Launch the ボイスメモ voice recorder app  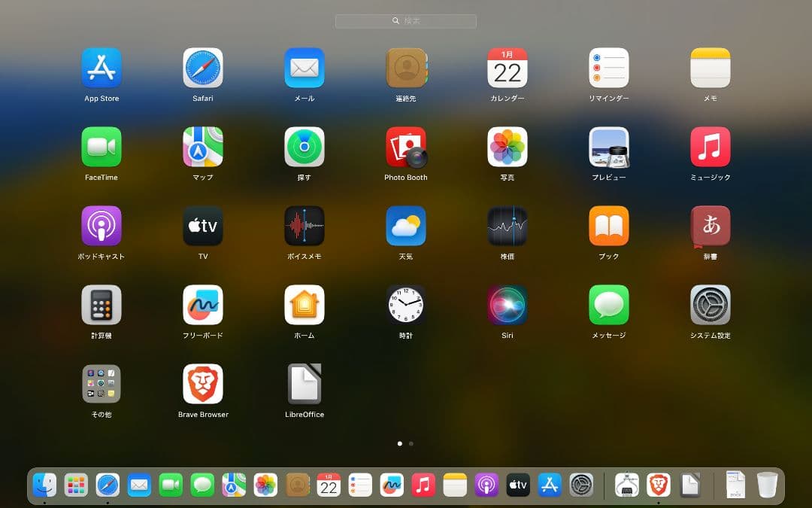[x=304, y=227]
